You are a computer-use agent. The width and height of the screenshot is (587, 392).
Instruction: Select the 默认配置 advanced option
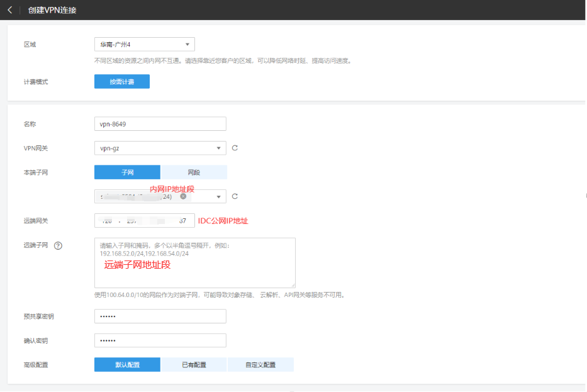[x=127, y=365]
